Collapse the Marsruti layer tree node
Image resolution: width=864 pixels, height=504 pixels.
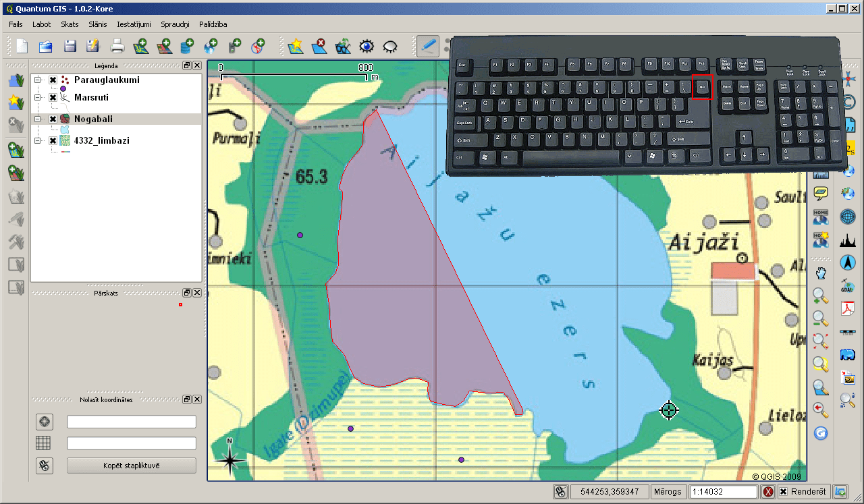point(38,98)
